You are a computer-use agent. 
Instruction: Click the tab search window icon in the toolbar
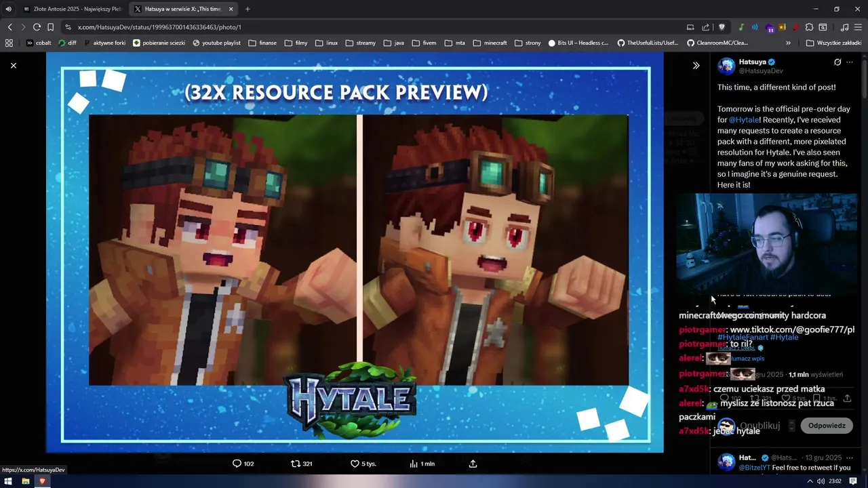tap(823, 27)
